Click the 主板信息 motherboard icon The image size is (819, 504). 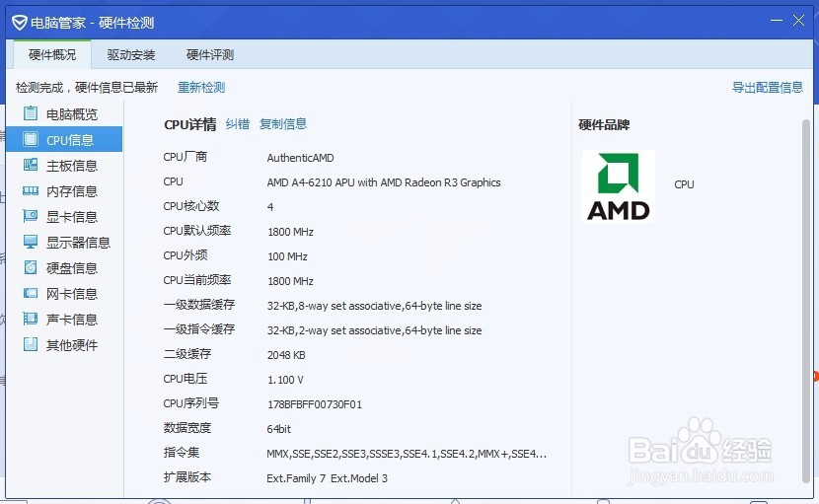coord(31,165)
